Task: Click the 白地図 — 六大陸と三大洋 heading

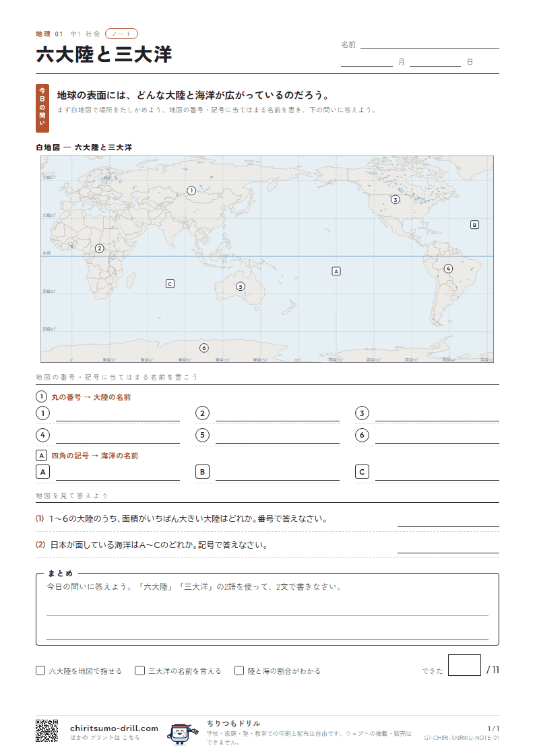Action: tap(84, 147)
